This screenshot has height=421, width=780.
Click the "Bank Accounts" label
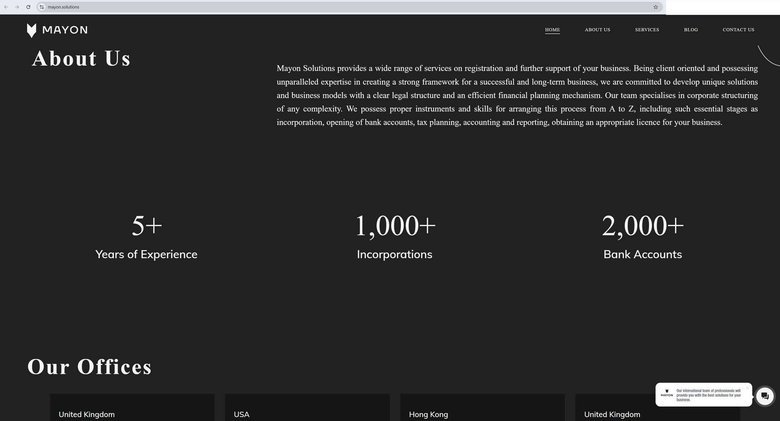point(643,254)
